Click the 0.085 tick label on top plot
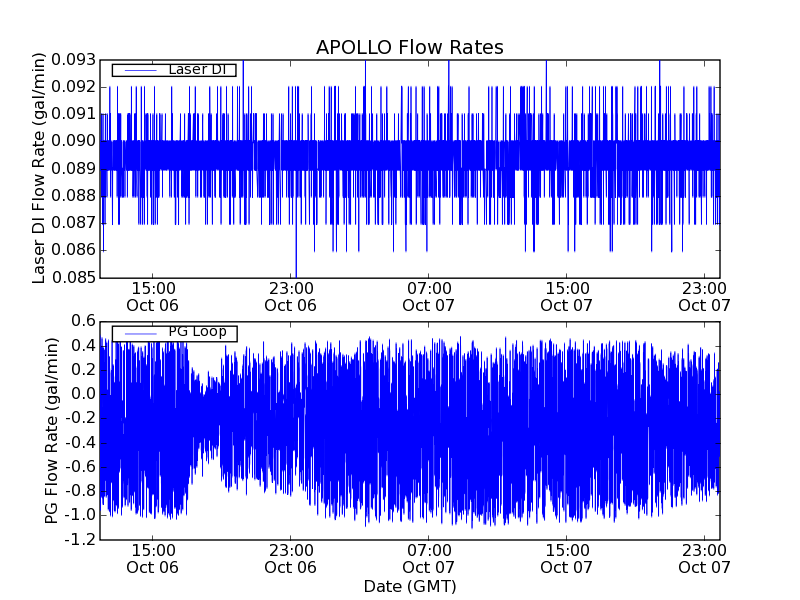Screen dimensions: 800x600 click(76, 277)
